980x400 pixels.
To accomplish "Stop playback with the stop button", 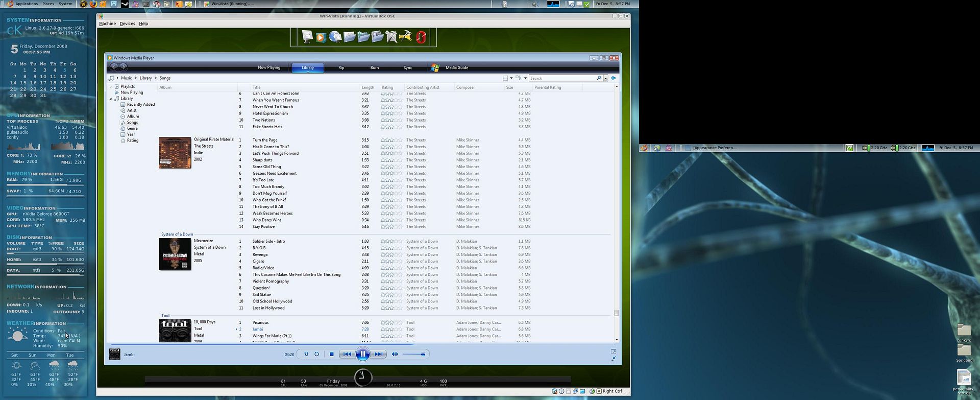I will [x=332, y=354].
